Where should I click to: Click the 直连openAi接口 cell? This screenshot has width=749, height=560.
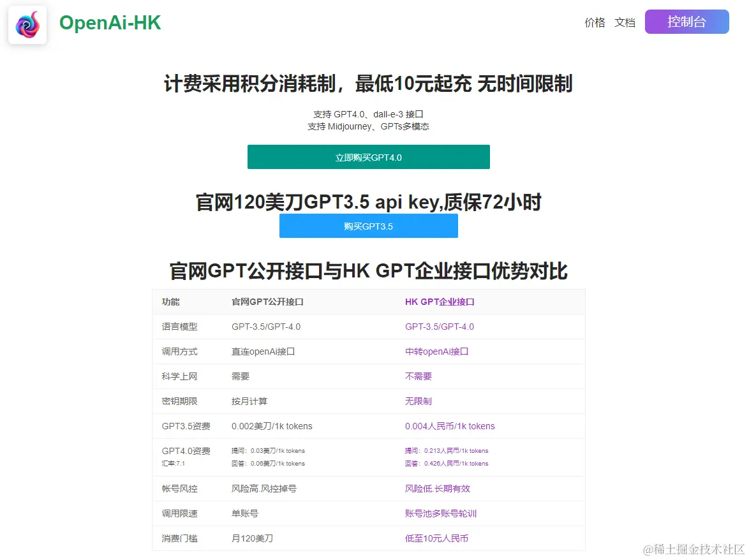pyautogui.click(x=263, y=351)
